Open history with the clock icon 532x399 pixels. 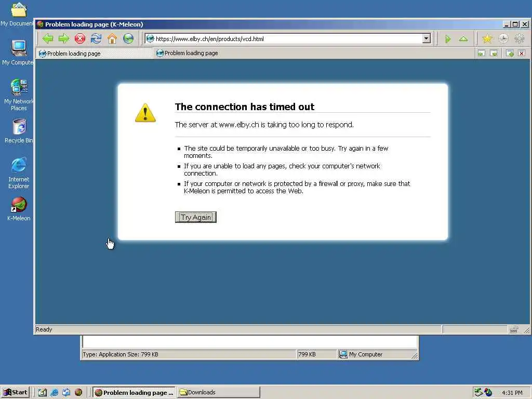click(503, 38)
